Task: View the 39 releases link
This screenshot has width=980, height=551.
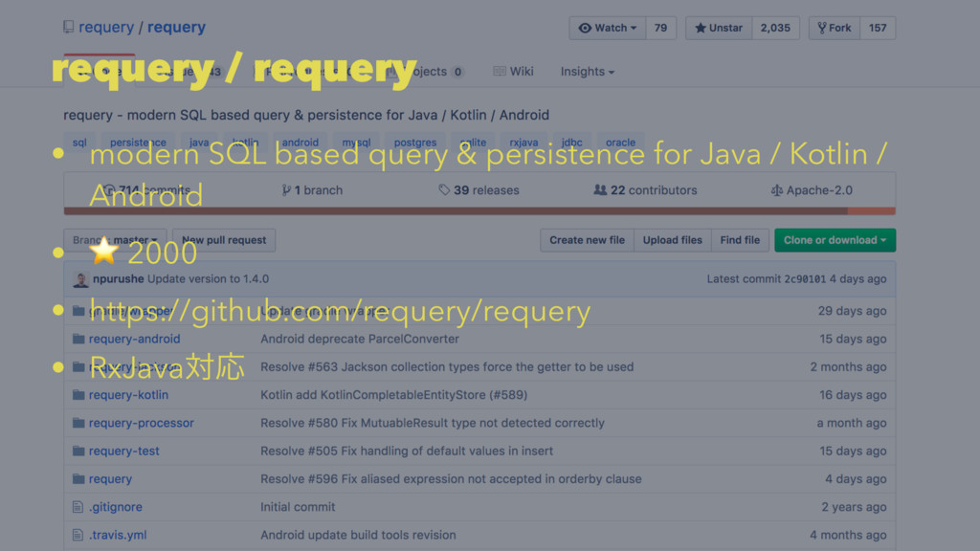Action: [x=479, y=190]
